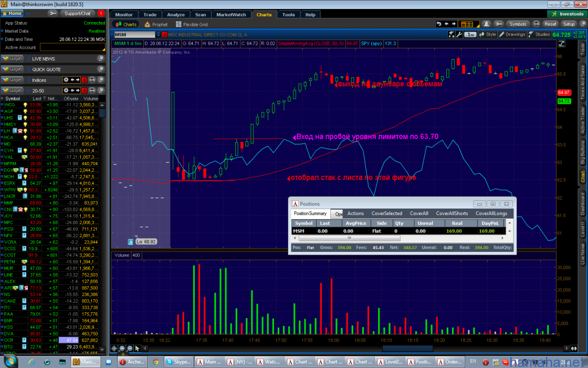This screenshot has height=368, width=588.
Task: Toggle the chart scale icon at top right
Action: (561, 44)
